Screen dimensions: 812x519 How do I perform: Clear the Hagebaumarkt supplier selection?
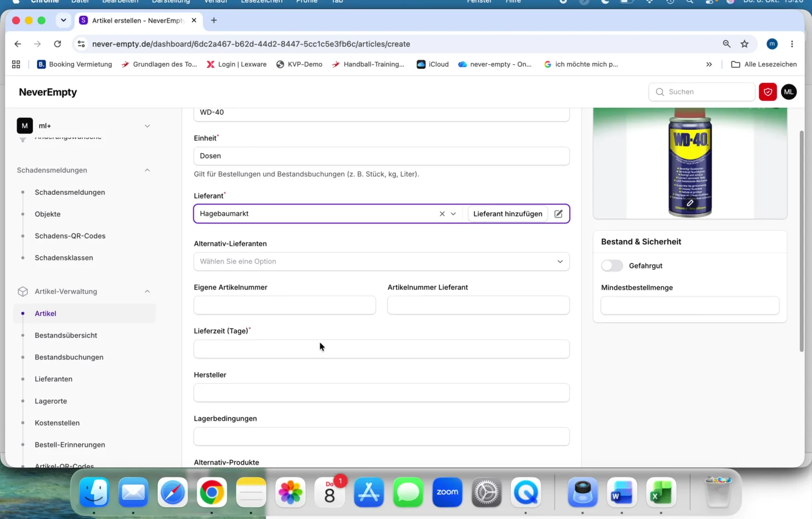click(442, 214)
